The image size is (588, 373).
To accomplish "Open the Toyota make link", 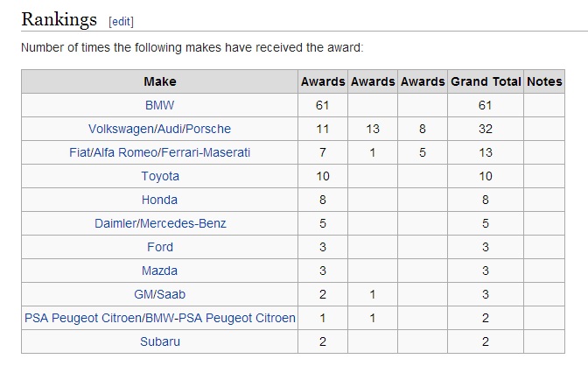I will pos(160,176).
